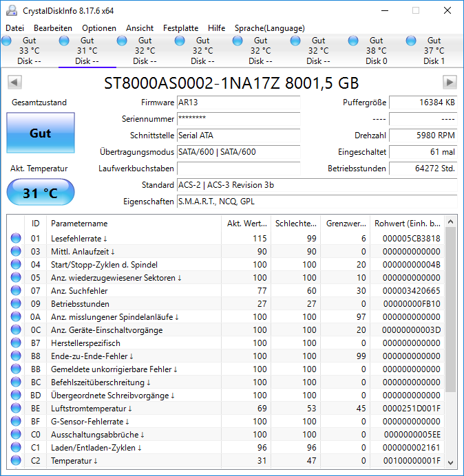Click the 31 °C temperature button
The height and width of the screenshot is (476, 464).
coord(41,193)
